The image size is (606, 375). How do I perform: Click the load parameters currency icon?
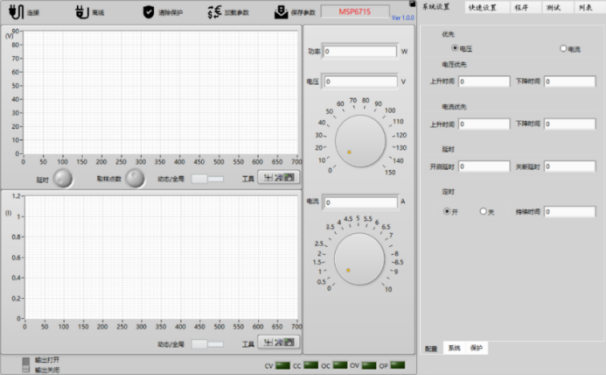(214, 12)
